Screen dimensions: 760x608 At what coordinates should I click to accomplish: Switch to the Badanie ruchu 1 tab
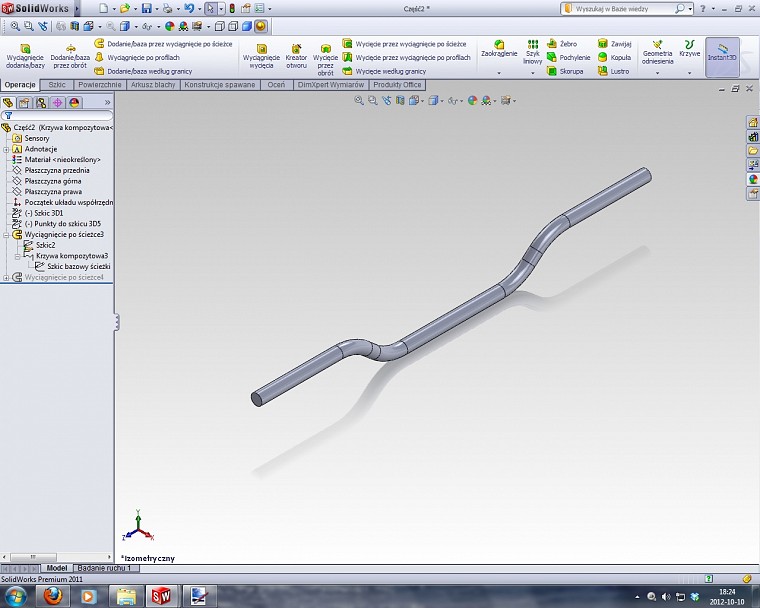(104, 568)
